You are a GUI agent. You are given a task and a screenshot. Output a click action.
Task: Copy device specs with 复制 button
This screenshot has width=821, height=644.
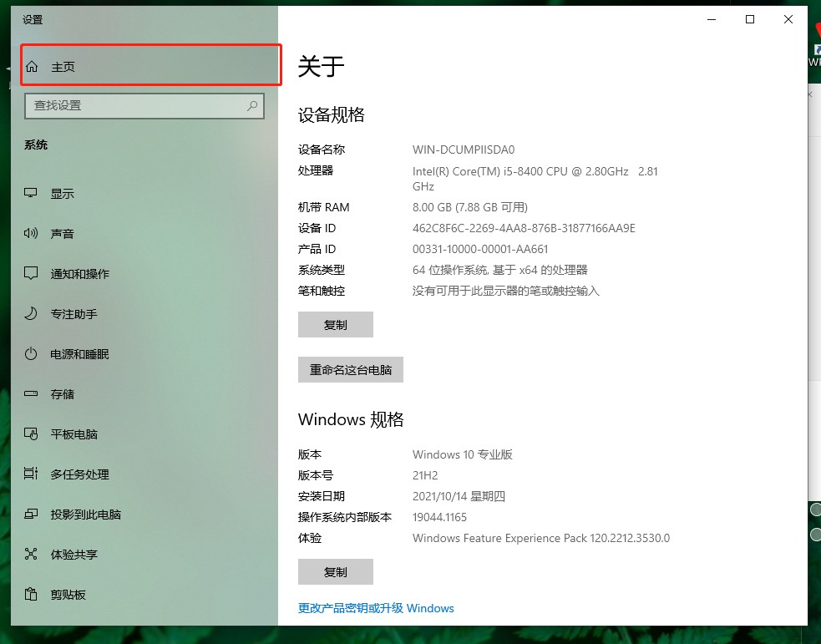tap(335, 325)
